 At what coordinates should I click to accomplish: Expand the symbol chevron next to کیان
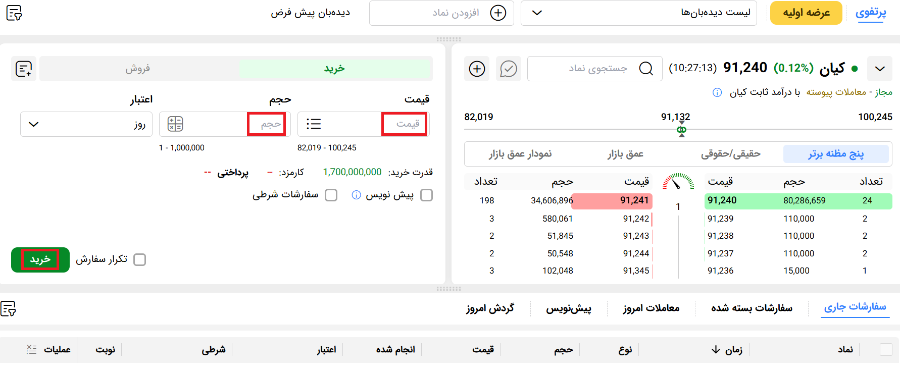[880, 69]
